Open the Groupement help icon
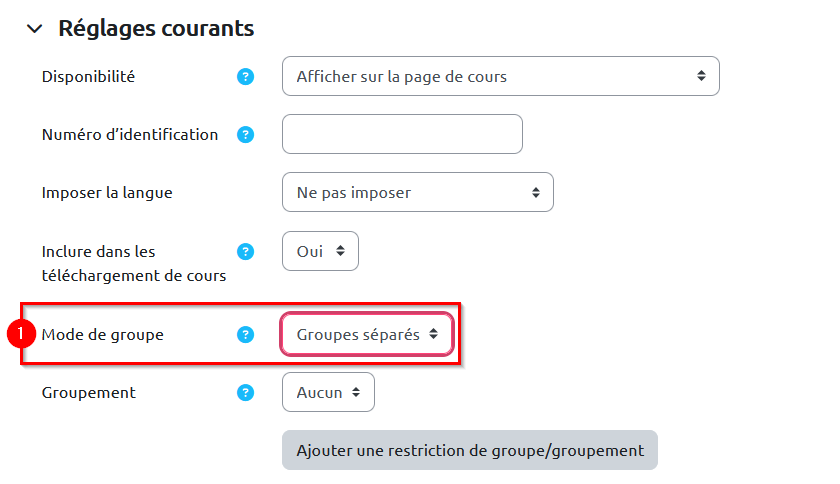This screenshot has height=484, width=840. (x=246, y=393)
